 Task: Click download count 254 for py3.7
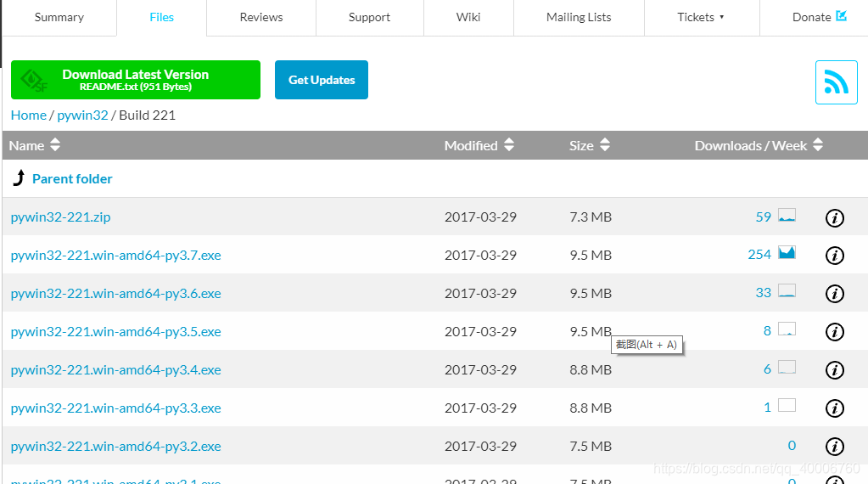(759, 254)
